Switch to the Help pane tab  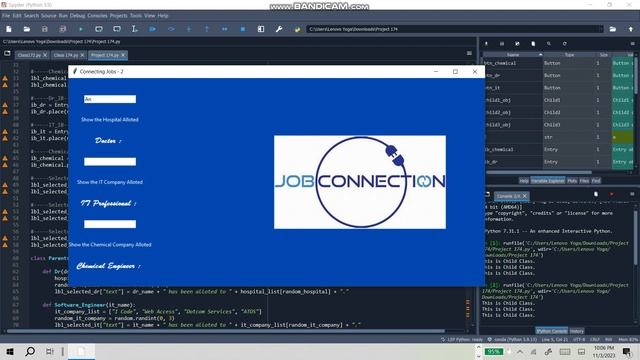tap(524, 180)
